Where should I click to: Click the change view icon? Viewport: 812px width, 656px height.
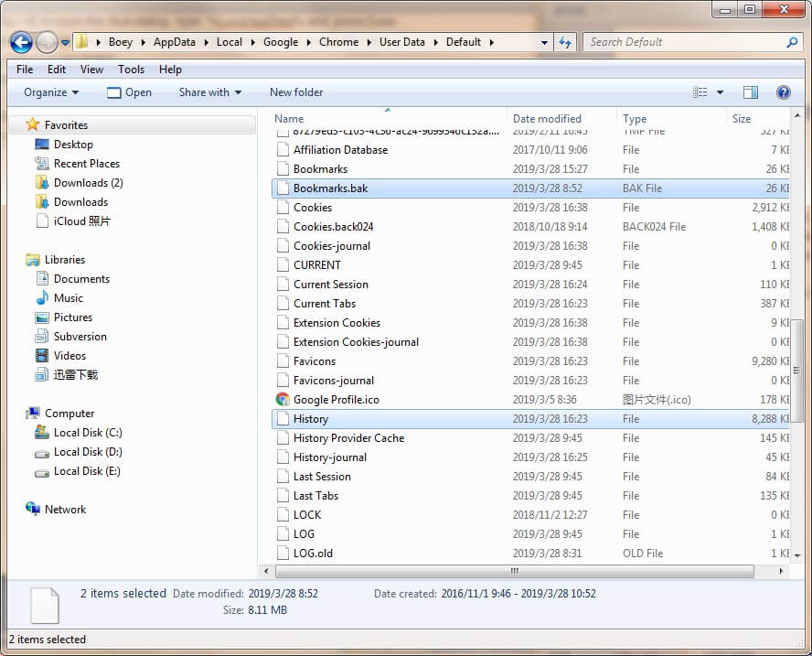700,92
